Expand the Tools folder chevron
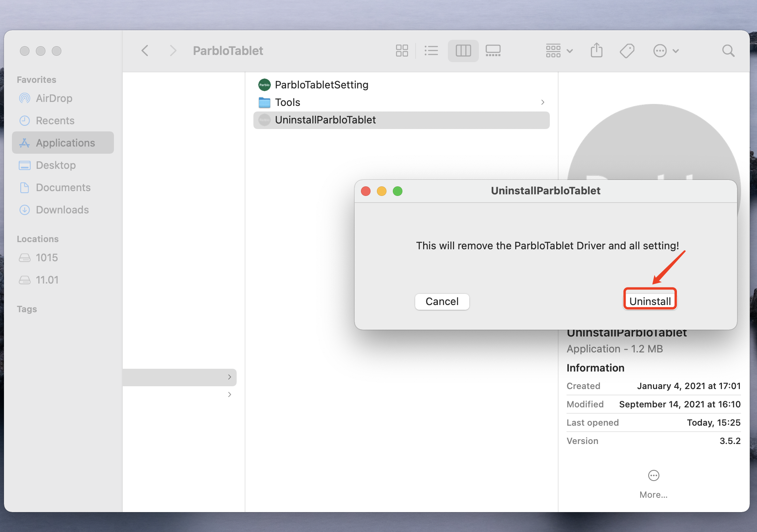This screenshot has width=757, height=532. click(543, 102)
